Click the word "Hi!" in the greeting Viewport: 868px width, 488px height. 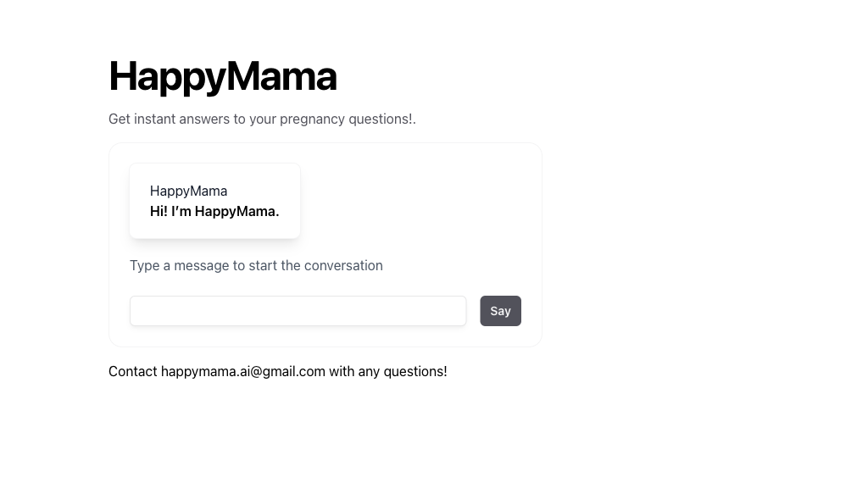[x=159, y=211]
